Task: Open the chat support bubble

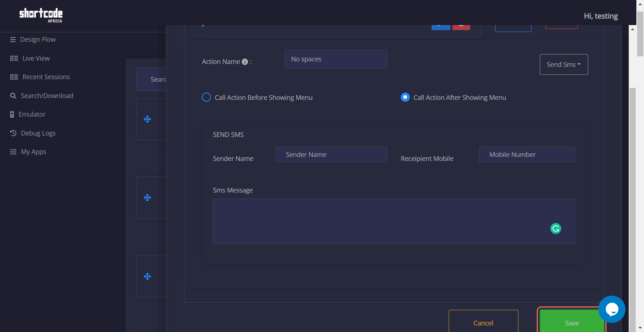Action: (612, 309)
